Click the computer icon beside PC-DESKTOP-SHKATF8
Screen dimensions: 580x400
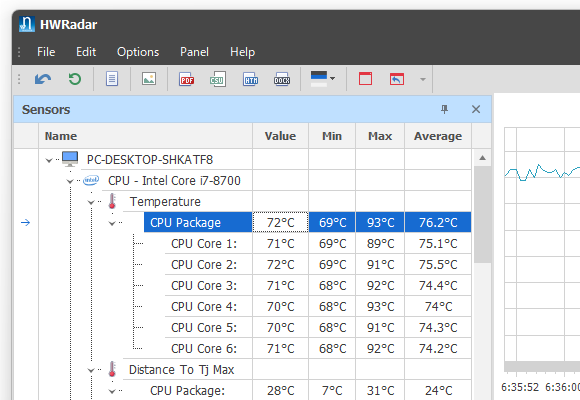(x=70, y=159)
